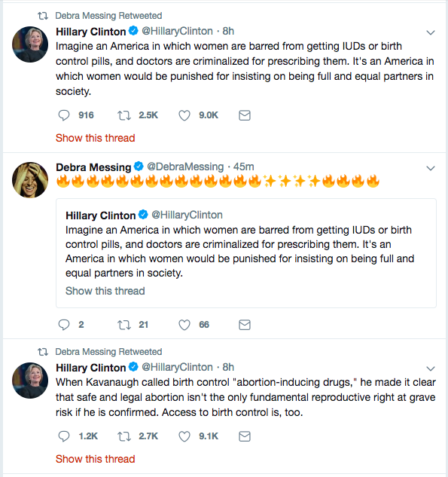Send the Kavanaugh tweet via message icon
This screenshot has height=477, width=448.
[x=245, y=436]
